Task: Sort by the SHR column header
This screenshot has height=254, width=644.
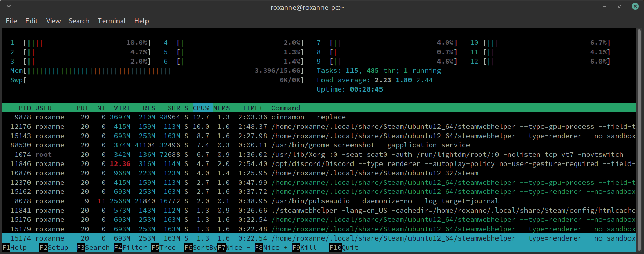Action: click(x=174, y=108)
